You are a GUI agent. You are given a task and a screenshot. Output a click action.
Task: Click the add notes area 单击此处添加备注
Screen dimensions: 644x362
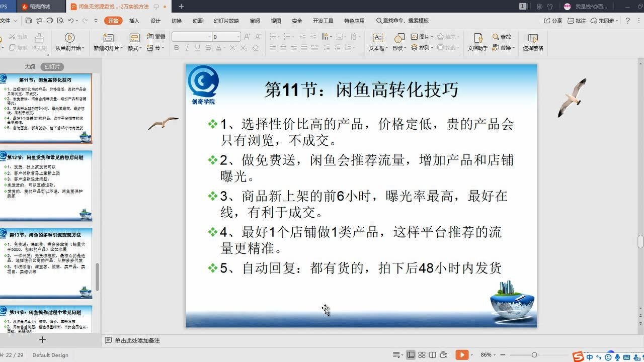137,340
